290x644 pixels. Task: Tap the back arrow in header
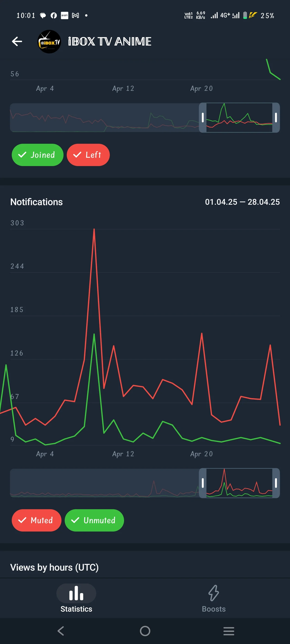(17, 41)
